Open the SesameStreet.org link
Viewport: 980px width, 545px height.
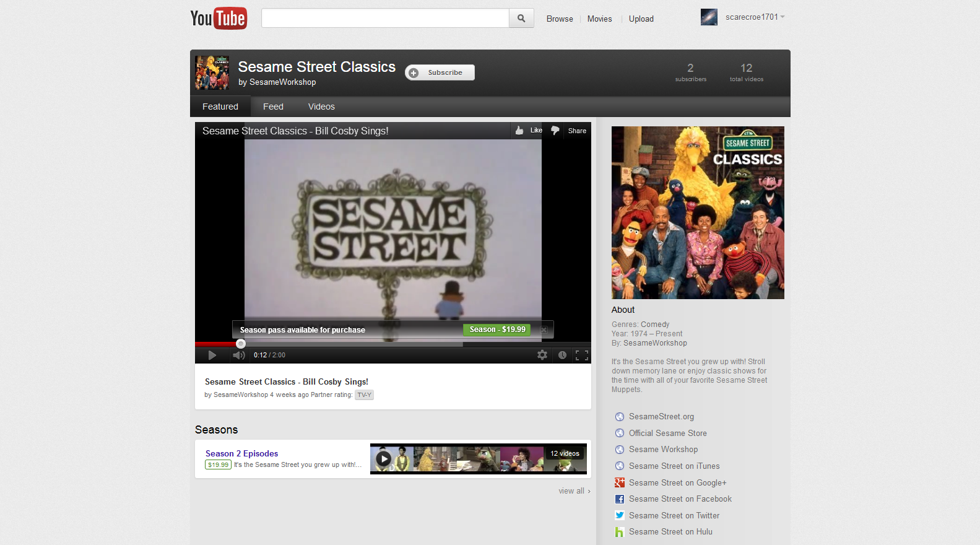[661, 417]
